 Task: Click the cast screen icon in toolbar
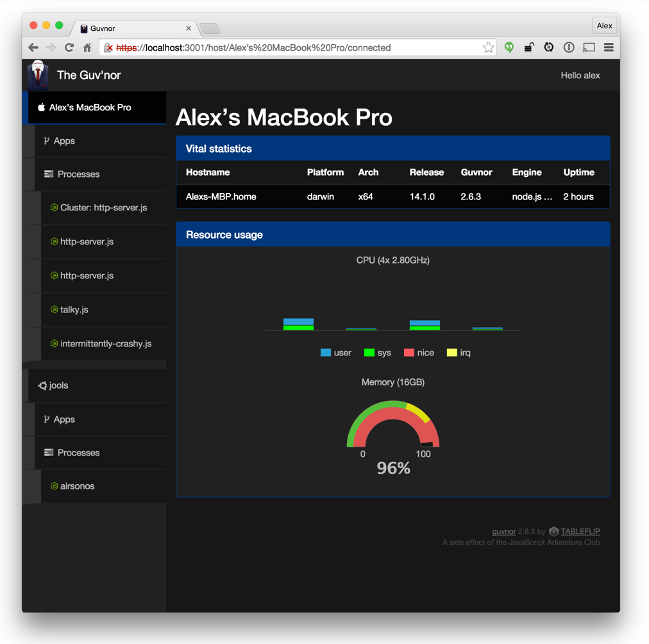pyautogui.click(x=589, y=47)
